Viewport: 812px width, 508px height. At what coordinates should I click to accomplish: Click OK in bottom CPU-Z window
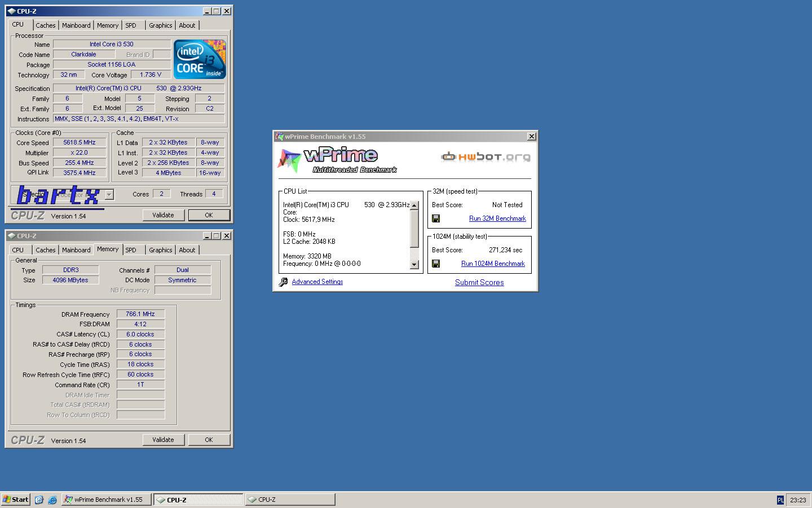click(209, 440)
